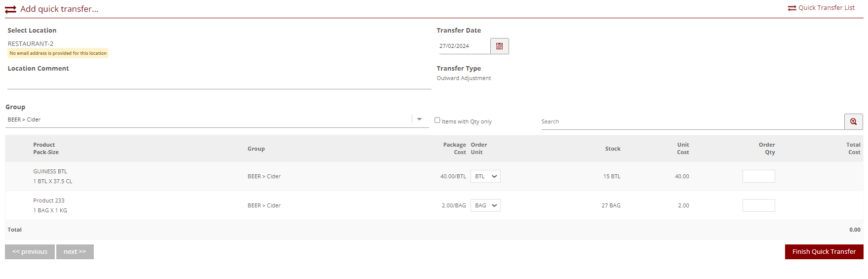
Task: Expand the Group dropdown BEER > Cider
Action: (419, 119)
